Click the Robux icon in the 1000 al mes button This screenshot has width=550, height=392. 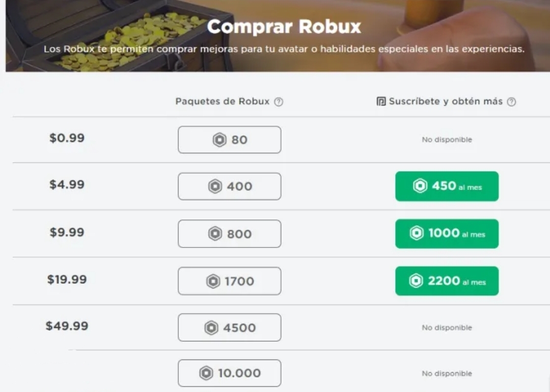pos(417,234)
